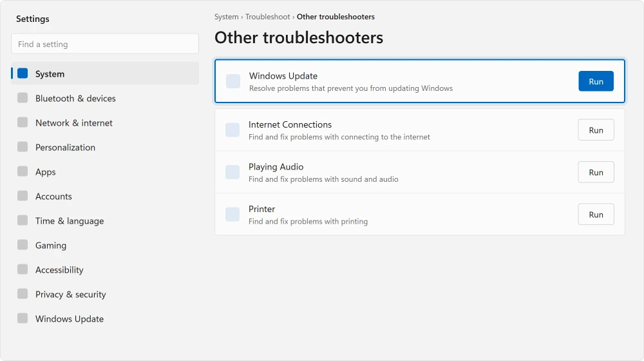This screenshot has width=644, height=361.
Task: Open the System settings category
Action: pyautogui.click(x=105, y=73)
